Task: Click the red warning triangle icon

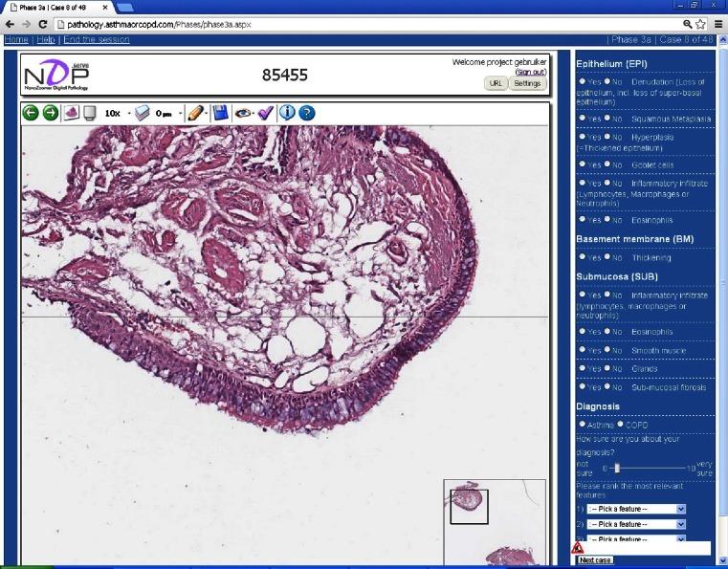Action: click(577, 548)
